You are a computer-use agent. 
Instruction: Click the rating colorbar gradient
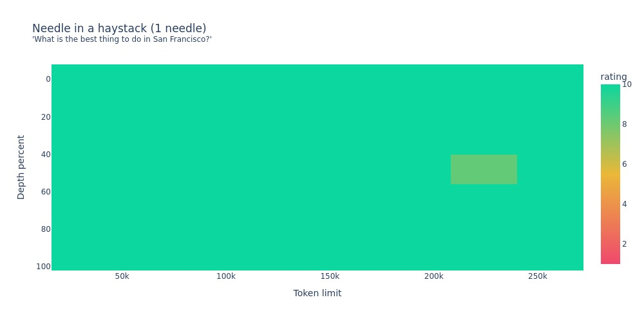610,174
